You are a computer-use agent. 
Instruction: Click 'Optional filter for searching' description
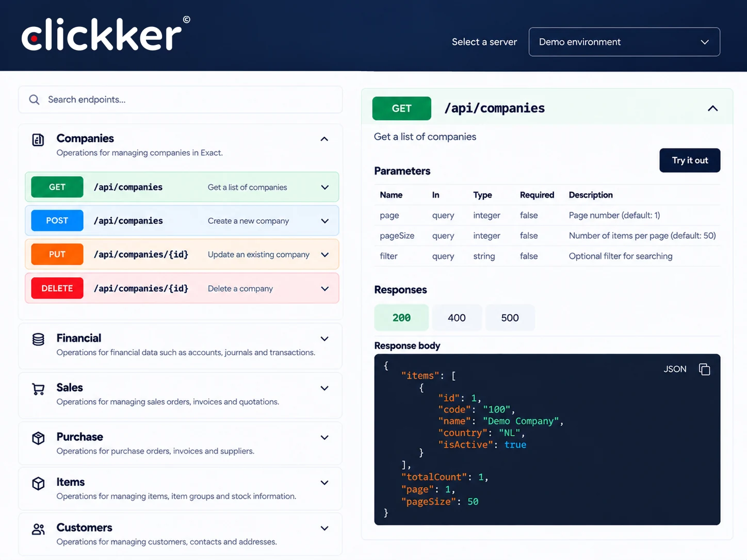621,256
